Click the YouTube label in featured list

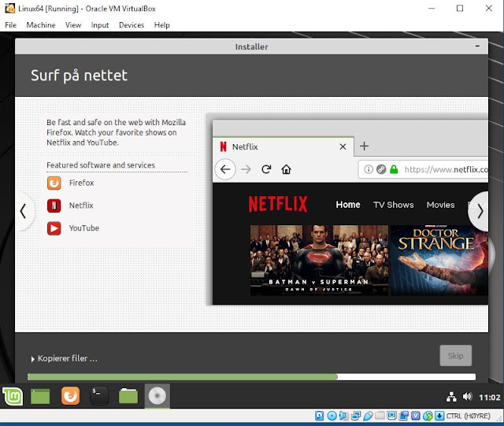(84, 228)
